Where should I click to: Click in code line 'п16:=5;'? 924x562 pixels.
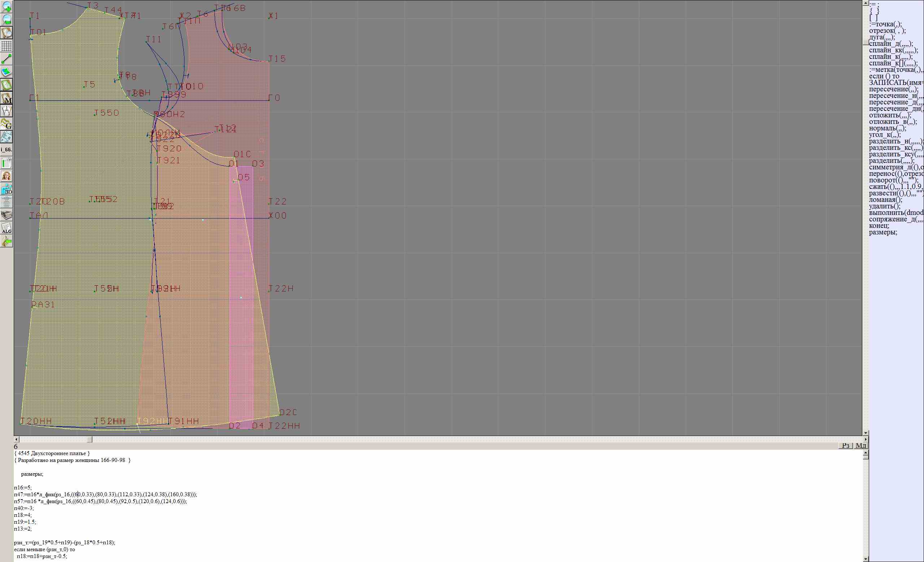coord(23,488)
